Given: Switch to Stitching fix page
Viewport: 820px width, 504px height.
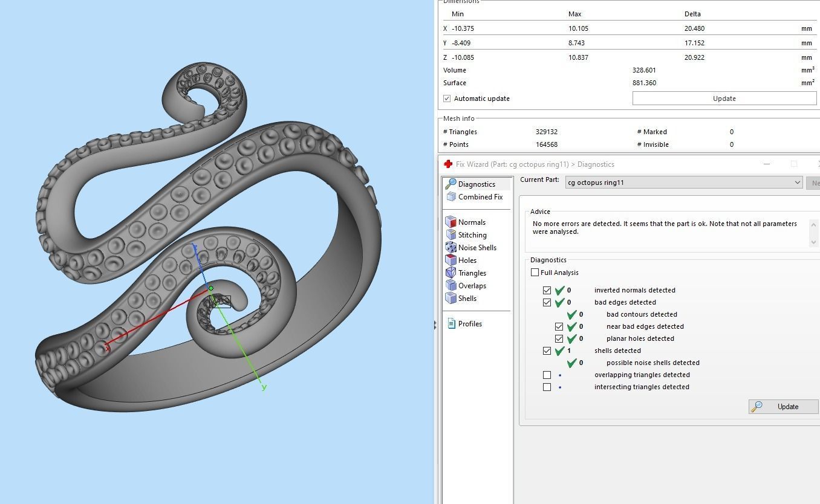Looking at the screenshot, I should coord(472,235).
